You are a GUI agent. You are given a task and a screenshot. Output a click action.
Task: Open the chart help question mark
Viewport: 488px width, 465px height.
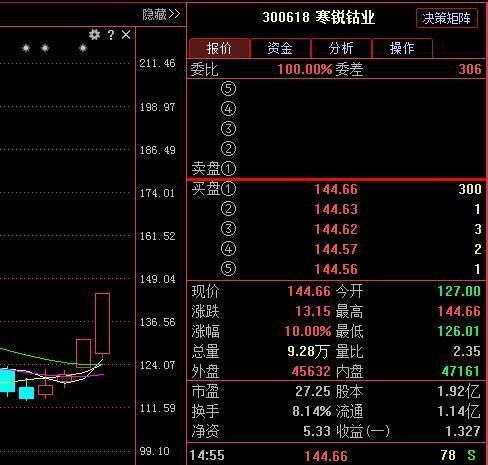tap(111, 35)
